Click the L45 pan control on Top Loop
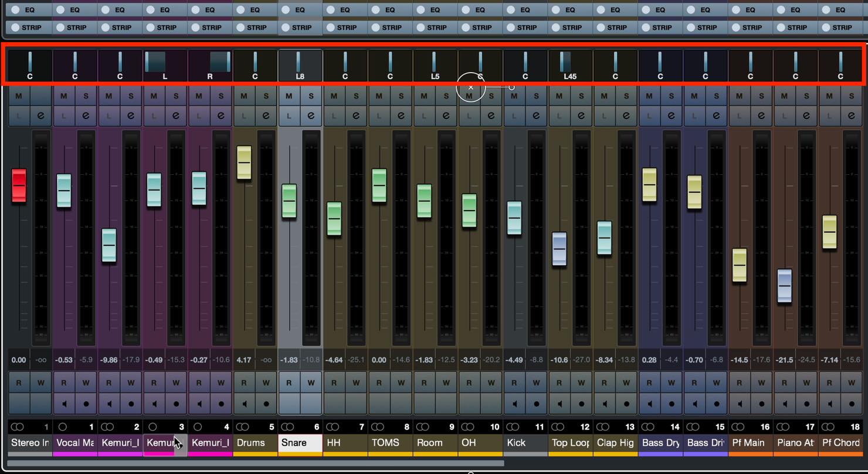 pyautogui.click(x=570, y=66)
